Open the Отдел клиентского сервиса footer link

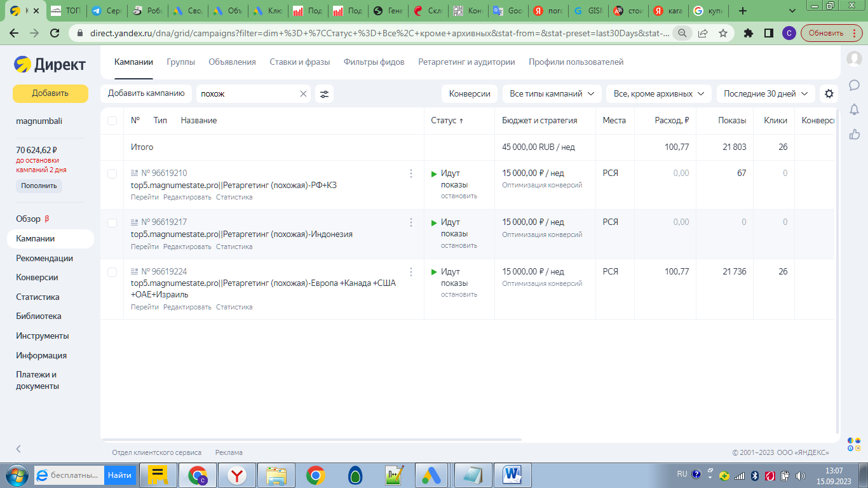157,452
